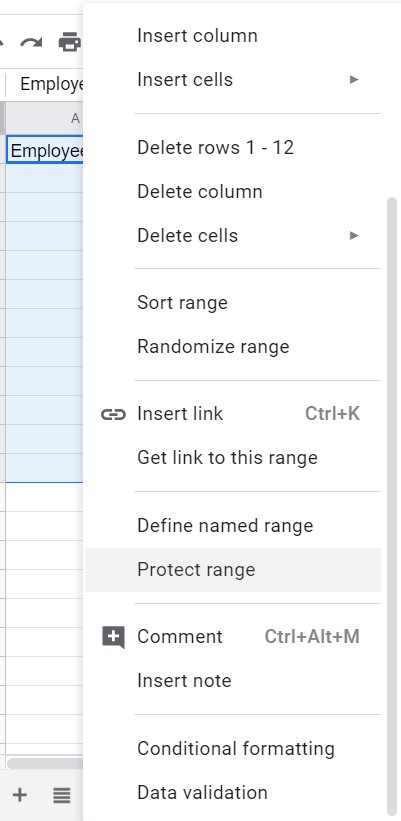Expand the Insert cells submenu arrow

[x=354, y=80]
